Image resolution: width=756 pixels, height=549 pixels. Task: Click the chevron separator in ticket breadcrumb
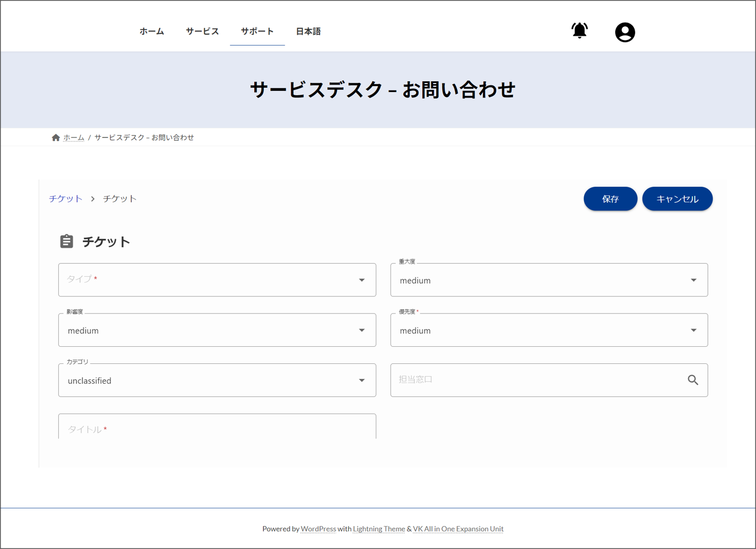click(x=93, y=199)
